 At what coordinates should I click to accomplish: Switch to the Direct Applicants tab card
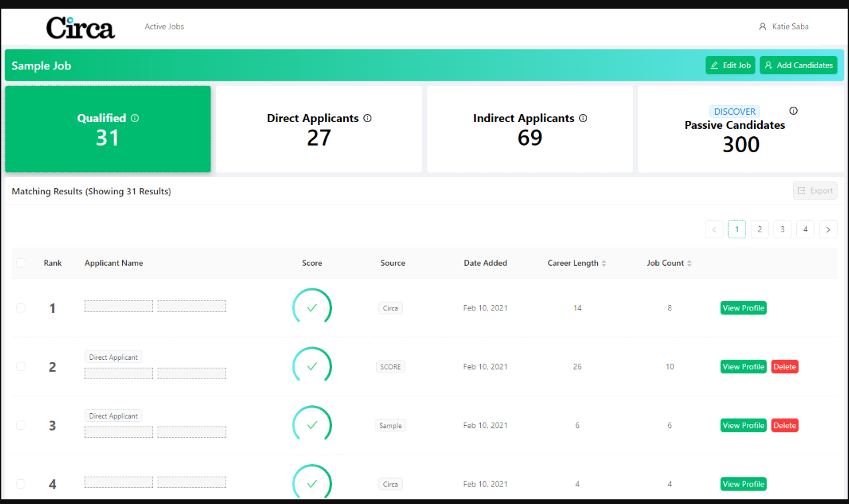[319, 129]
